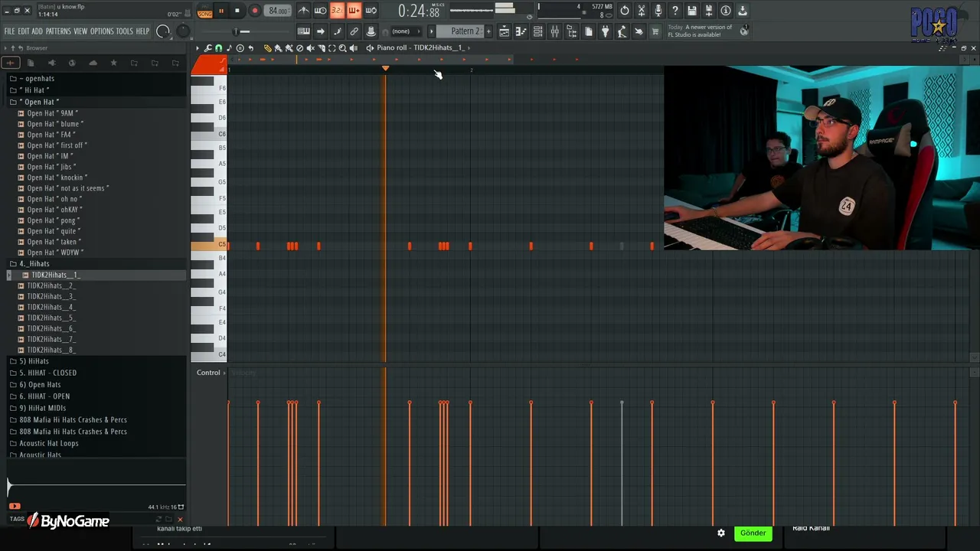Screen dimensions: 980x551
Task: Open the PATTERNS menu
Action: click(58, 31)
